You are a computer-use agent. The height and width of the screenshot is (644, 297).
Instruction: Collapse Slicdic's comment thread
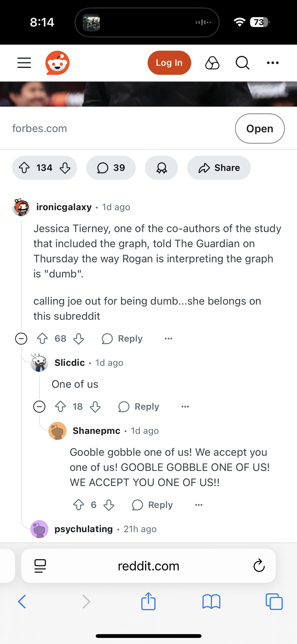[39, 407]
